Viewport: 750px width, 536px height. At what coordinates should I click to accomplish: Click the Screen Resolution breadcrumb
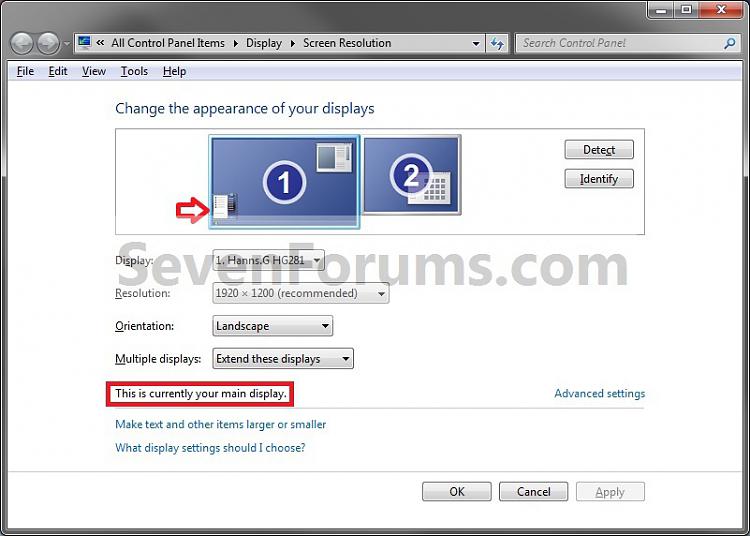point(347,43)
